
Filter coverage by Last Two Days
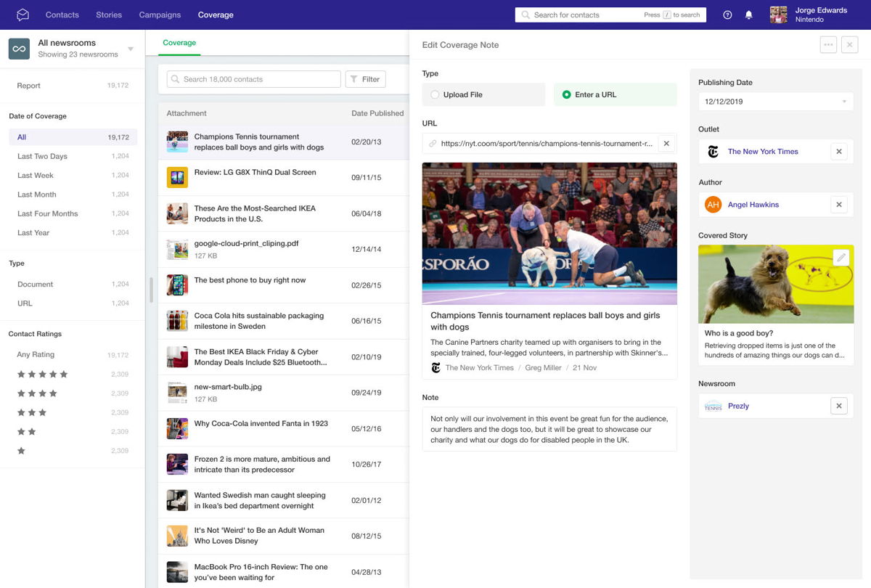click(73, 156)
